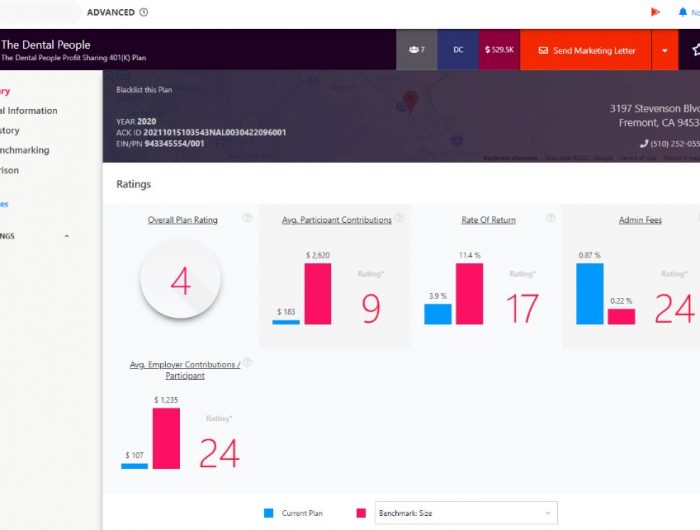Click help icon beside Rate Of Return

(551, 218)
